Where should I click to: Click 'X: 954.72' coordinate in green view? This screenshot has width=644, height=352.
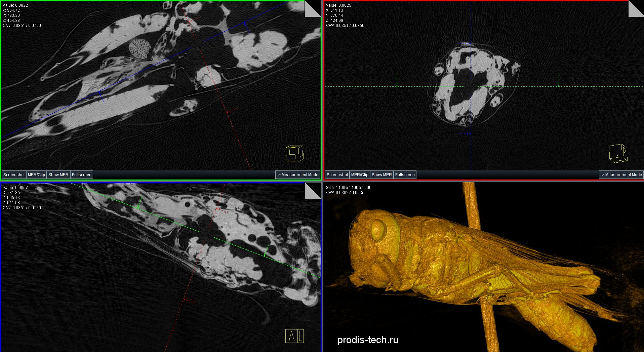(x=11, y=10)
